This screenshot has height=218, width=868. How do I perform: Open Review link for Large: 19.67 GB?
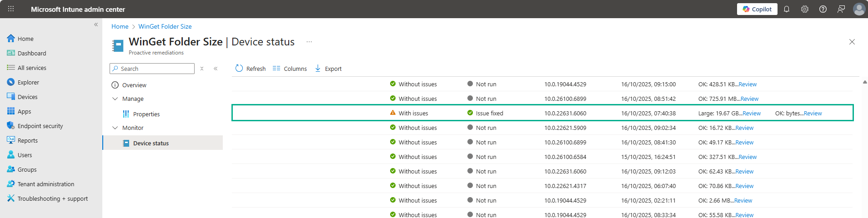coord(752,114)
